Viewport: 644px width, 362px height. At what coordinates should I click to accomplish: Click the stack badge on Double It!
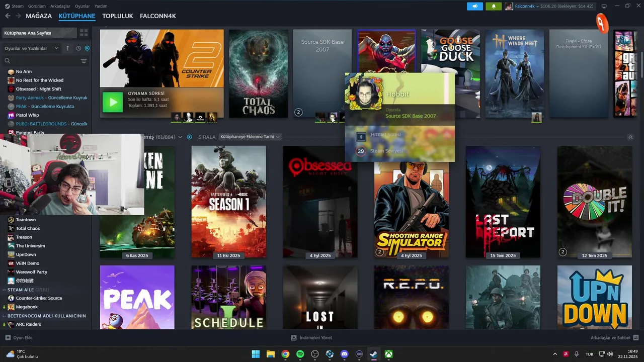[x=562, y=252]
